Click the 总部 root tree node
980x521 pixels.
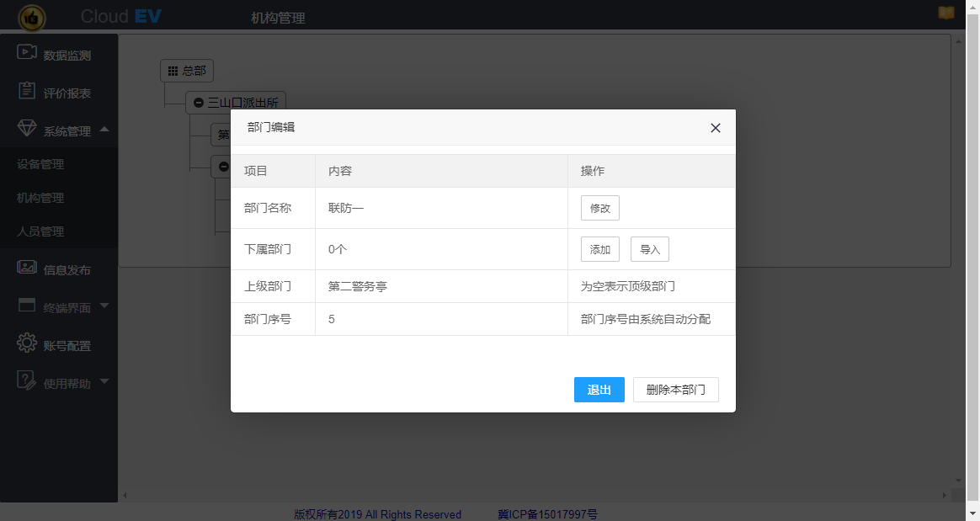pyautogui.click(x=187, y=72)
